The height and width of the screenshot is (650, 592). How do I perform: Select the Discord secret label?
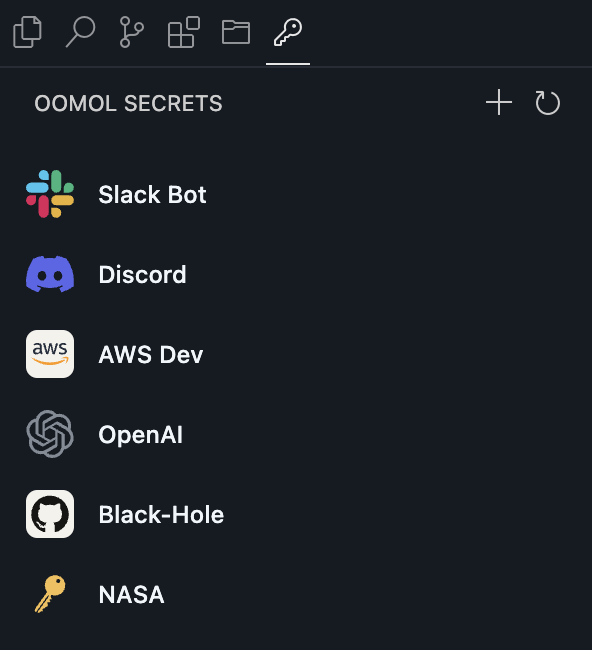coord(142,274)
